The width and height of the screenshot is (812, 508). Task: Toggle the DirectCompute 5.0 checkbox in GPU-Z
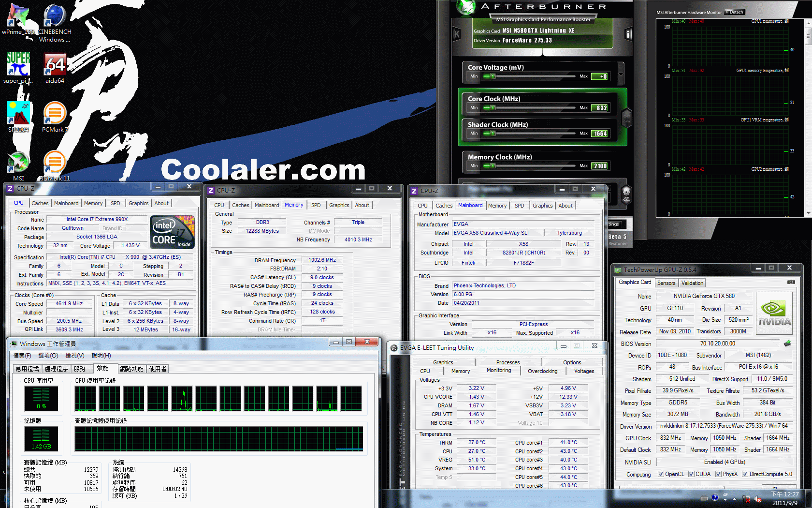(x=745, y=474)
